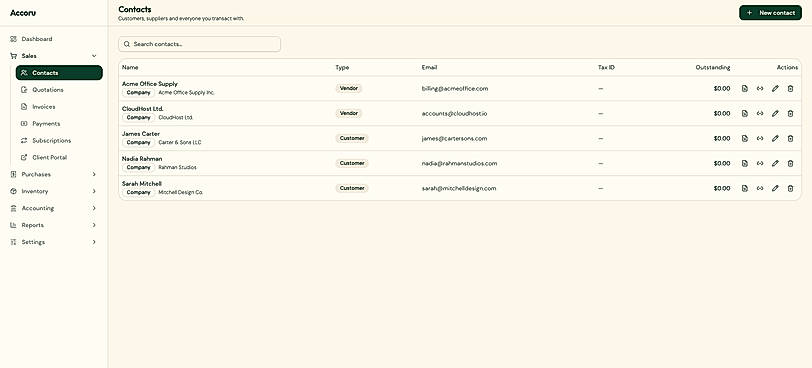Click the nadia@rahmanstudios.com email
This screenshot has height=368, width=812.
pyautogui.click(x=459, y=163)
